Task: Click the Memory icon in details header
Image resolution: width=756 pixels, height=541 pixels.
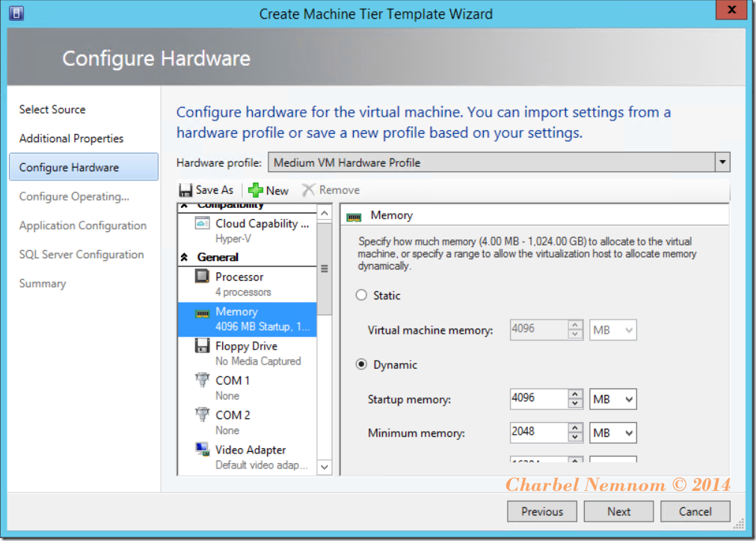Action: click(354, 217)
